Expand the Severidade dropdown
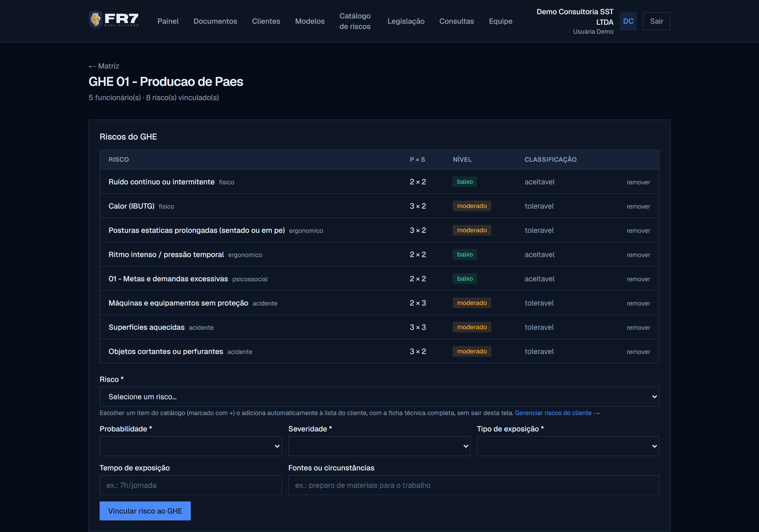The height and width of the screenshot is (532, 759). coord(379,446)
